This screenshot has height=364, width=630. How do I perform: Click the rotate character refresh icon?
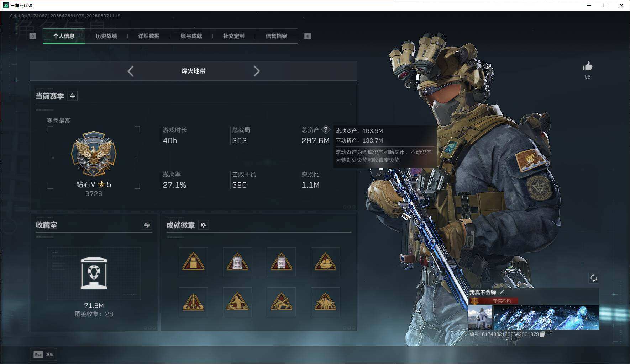[594, 278]
